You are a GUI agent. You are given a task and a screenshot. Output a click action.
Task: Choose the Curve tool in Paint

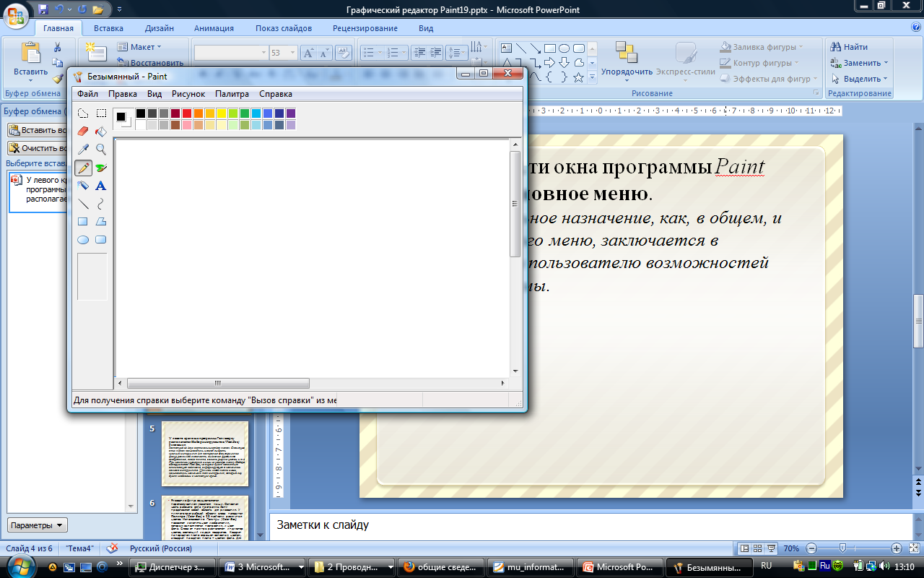(x=101, y=204)
